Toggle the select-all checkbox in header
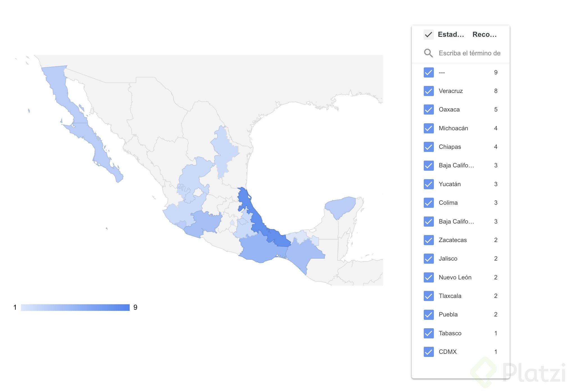The height and width of the screenshot is (392, 571). [x=429, y=35]
